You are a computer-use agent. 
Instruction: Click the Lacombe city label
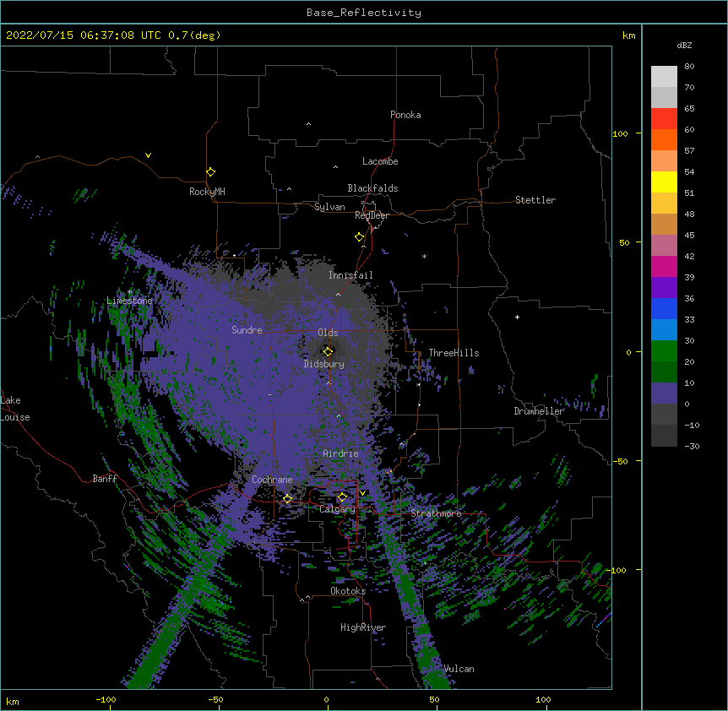pos(380,161)
